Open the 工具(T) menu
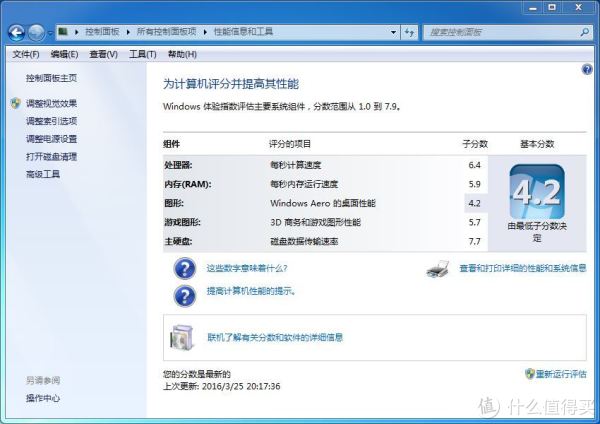This screenshot has height=424, width=600. click(143, 54)
